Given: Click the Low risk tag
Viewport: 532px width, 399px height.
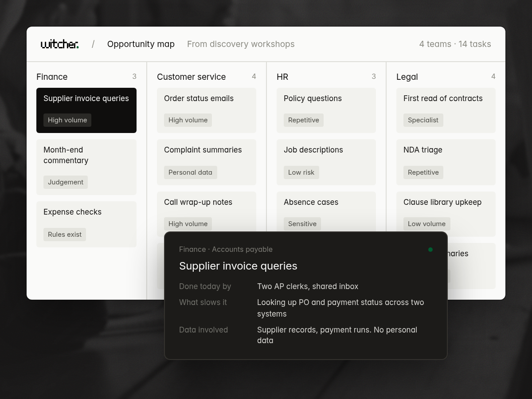Looking at the screenshot, I should coord(301,172).
